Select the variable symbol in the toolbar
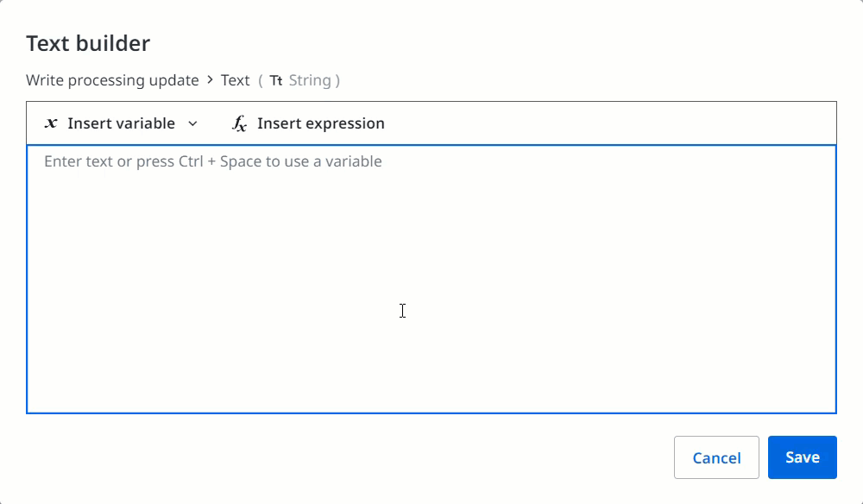Screen dimensions: 863x504 click(50, 123)
